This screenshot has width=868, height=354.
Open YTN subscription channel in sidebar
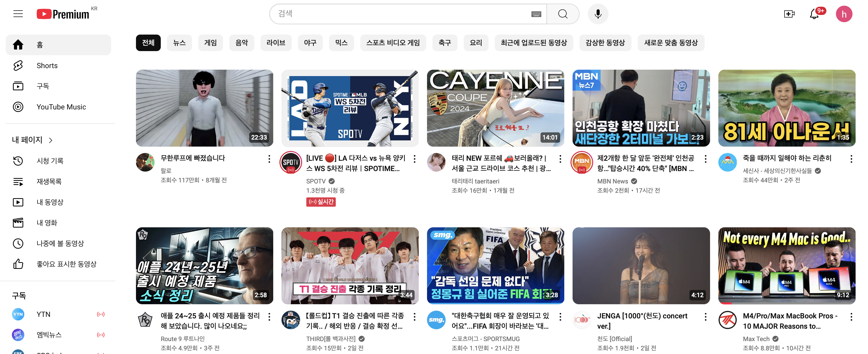point(43,314)
